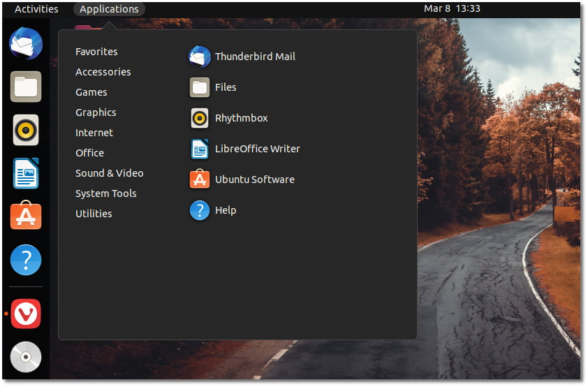Close the Applications menu button in top bar

tap(109, 9)
